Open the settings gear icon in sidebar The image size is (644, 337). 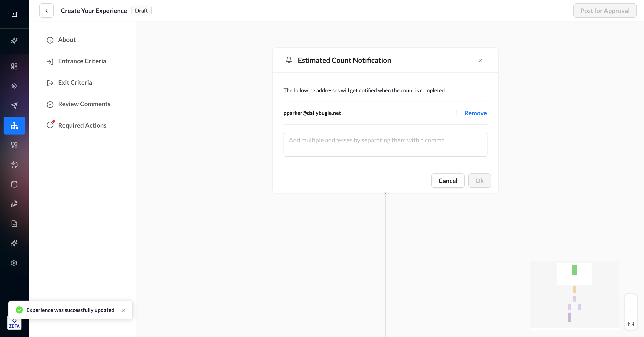(14, 263)
